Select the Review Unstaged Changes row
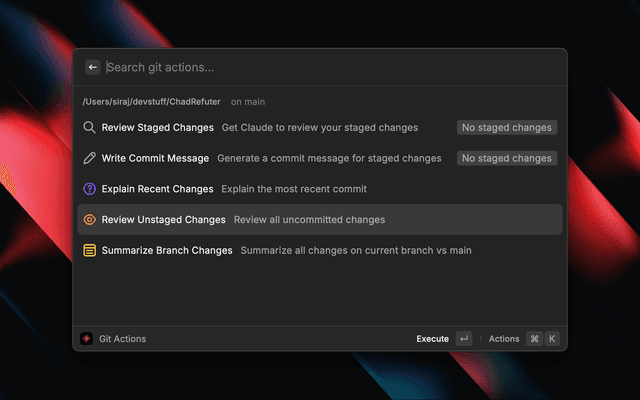Viewport: 640px width, 400px height. tap(163, 219)
